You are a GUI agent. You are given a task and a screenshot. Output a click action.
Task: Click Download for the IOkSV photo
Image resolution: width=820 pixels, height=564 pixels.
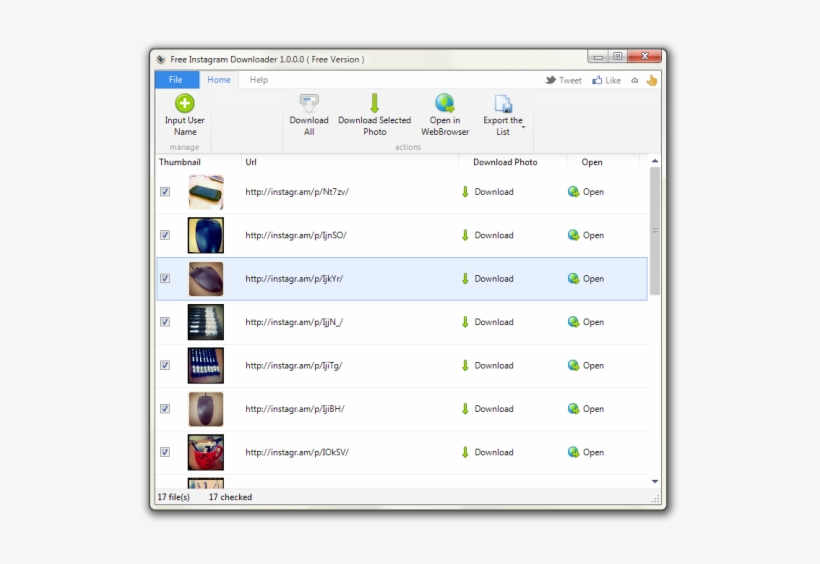(x=487, y=453)
